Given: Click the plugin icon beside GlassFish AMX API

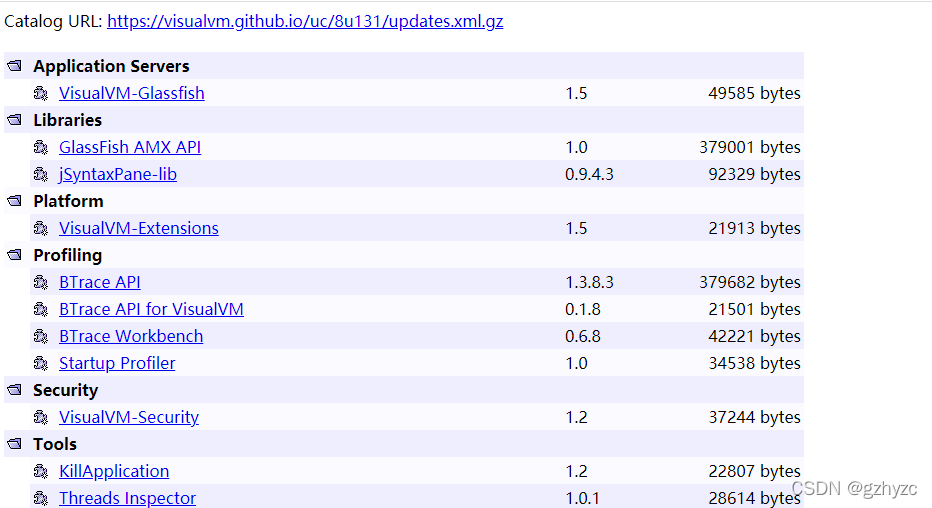Looking at the screenshot, I should (x=40, y=147).
